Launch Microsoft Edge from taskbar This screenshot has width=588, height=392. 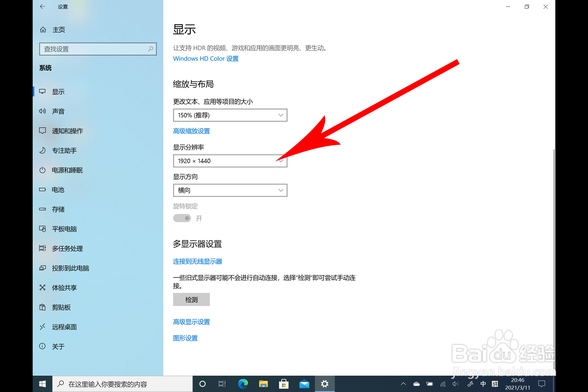tap(243, 384)
